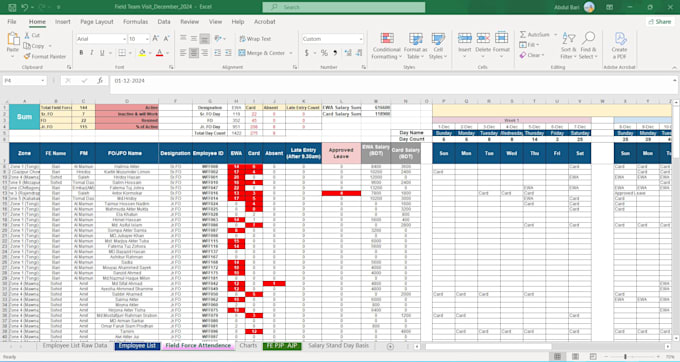Click the Increase Indent icon
Viewport: 680px width, 362px height.
tap(229, 53)
